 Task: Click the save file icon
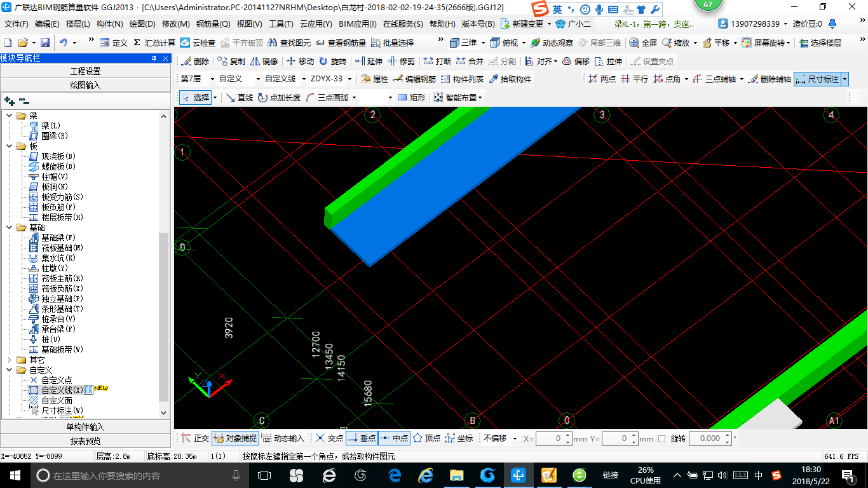(45, 43)
